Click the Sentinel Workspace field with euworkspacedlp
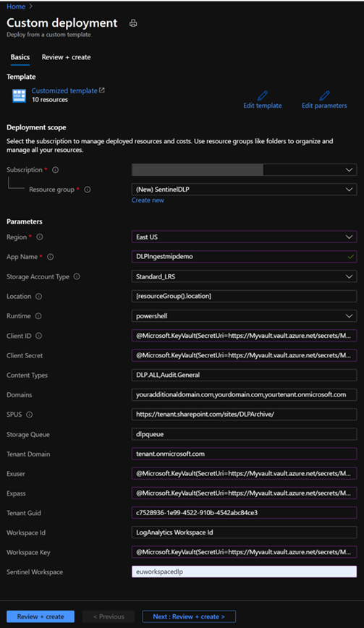The width and height of the screenshot is (364, 628). (x=244, y=572)
